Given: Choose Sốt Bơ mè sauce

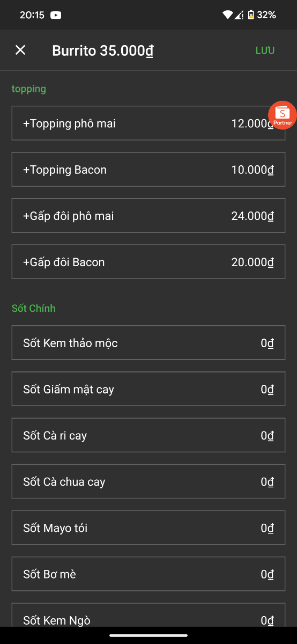Looking at the screenshot, I should (x=148, y=574).
